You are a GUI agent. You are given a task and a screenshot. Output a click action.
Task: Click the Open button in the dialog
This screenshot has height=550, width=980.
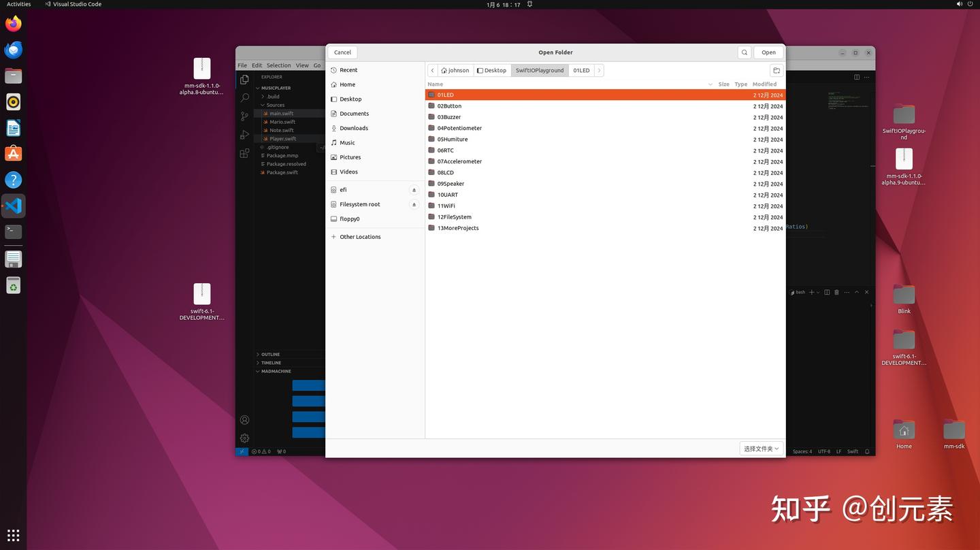point(768,52)
